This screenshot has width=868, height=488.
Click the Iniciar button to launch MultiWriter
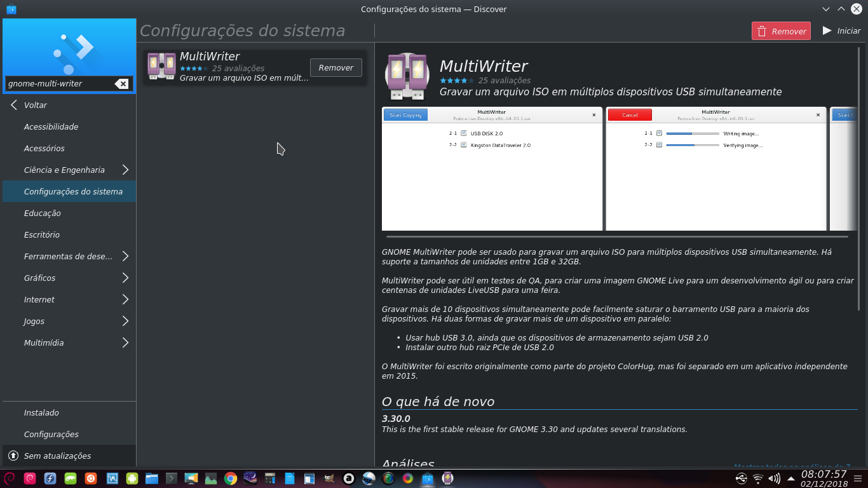tap(840, 30)
